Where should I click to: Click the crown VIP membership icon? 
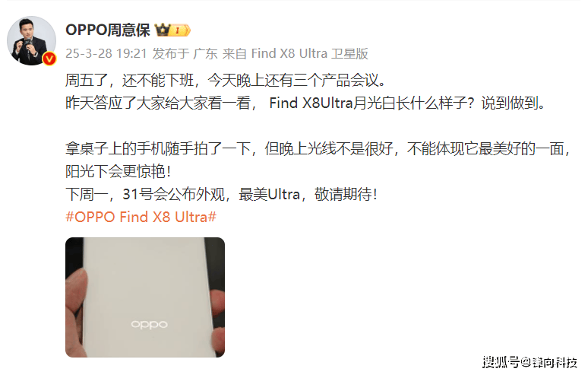pos(163,30)
